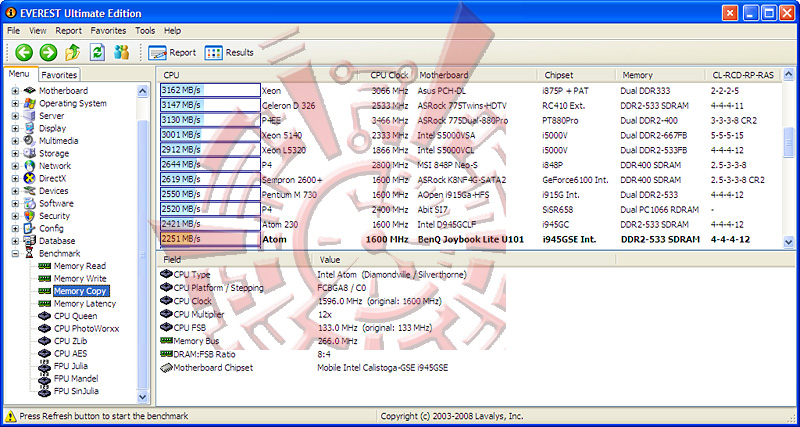Viewport: 800px width, 427px height.
Task: Sort by Motherboard column header
Action: coord(443,75)
